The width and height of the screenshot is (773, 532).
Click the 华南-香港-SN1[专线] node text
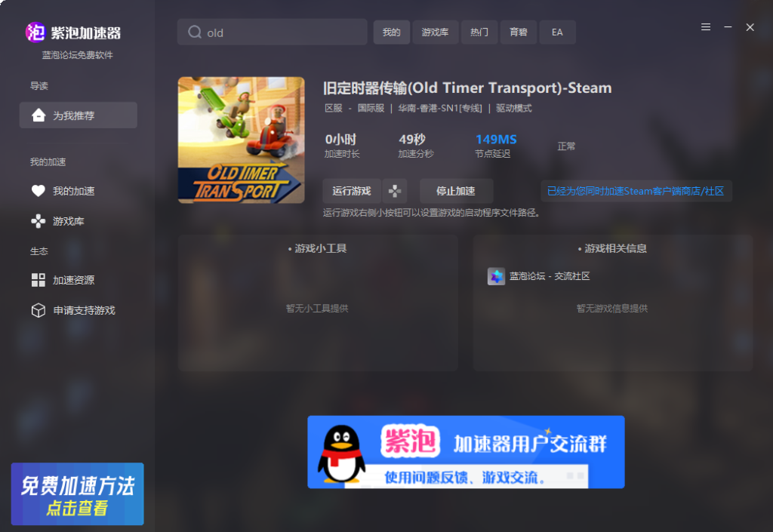click(x=440, y=109)
